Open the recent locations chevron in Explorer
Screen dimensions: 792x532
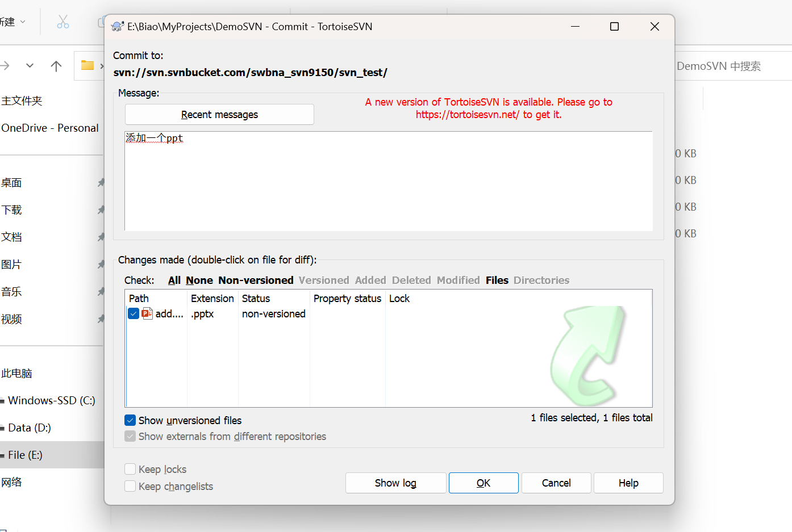coord(30,66)
